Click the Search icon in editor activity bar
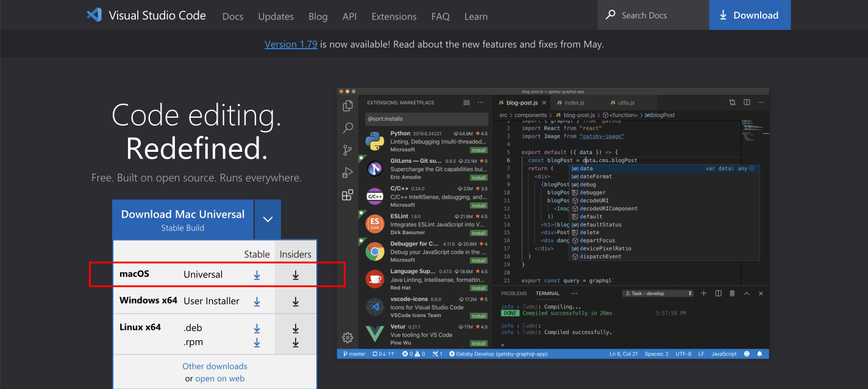 (x=347, y=128)
